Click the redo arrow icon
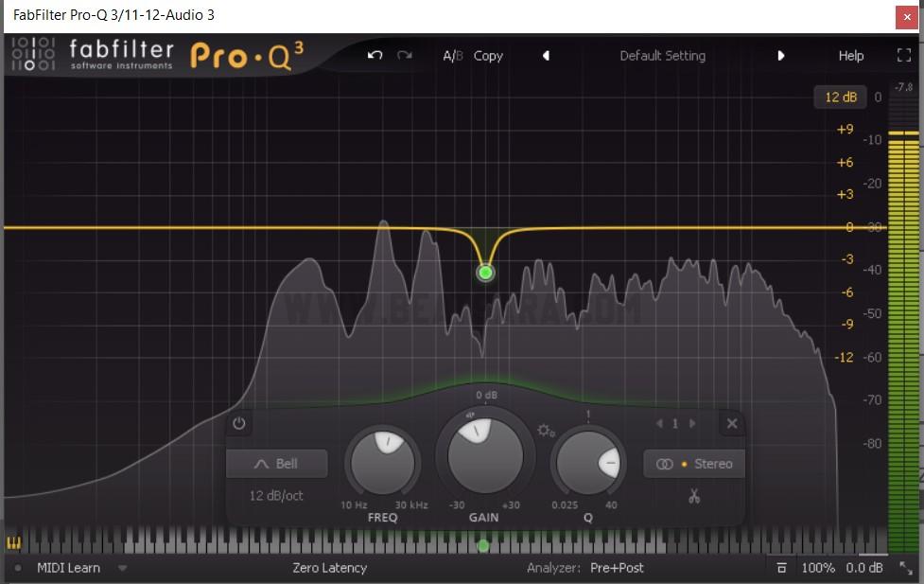The width and height of the screenshot is (924, 584). tap(405, 56)
